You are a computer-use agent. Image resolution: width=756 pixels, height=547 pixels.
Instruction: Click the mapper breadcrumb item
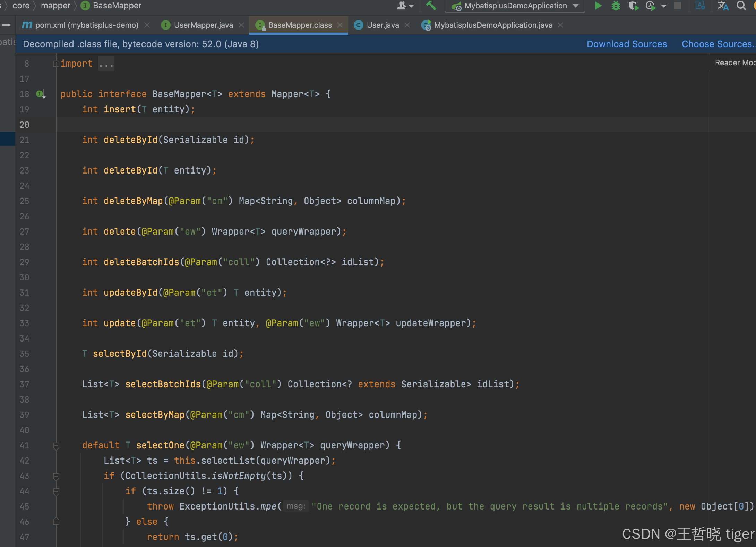coord(55,6)
